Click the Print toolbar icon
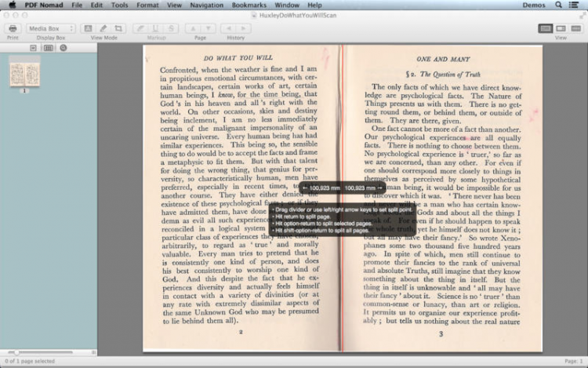The width and height of the screenshot is (588, 368). [x=13, y=28]
